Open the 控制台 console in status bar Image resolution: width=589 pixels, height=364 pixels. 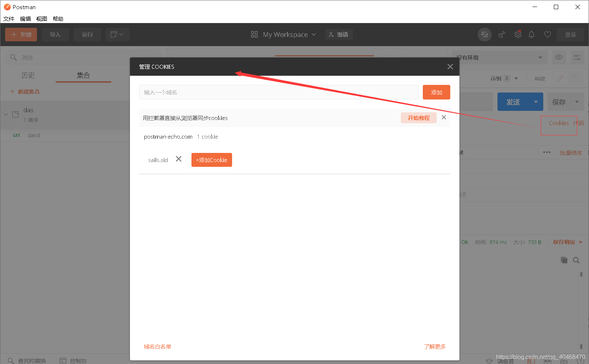[x=73, y=361]
